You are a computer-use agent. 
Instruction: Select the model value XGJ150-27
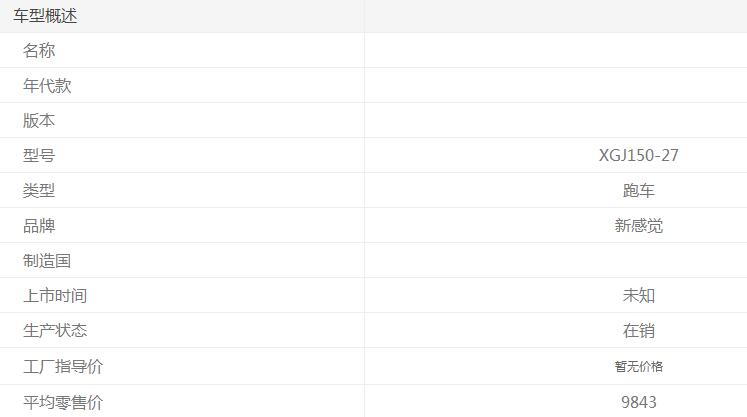tap(638, 156)
